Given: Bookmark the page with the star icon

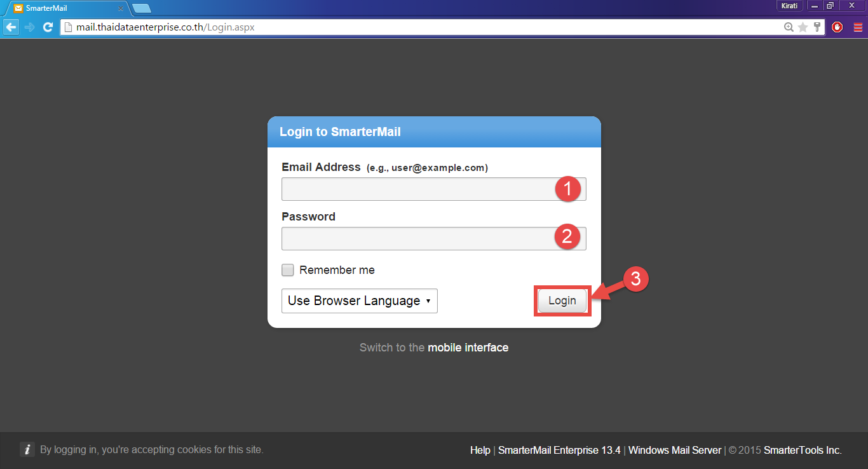Looking at the screenshot, I should (803, 27).
